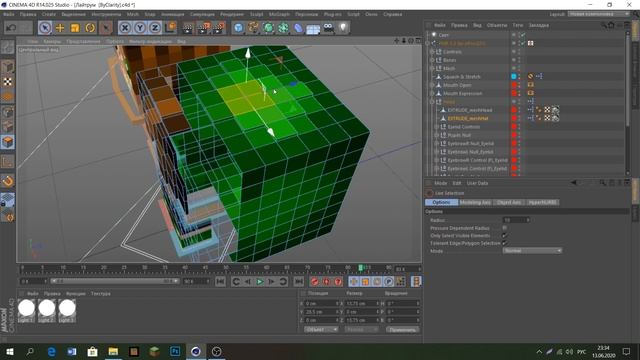Open the blue deformer icon

click(298, 28)
